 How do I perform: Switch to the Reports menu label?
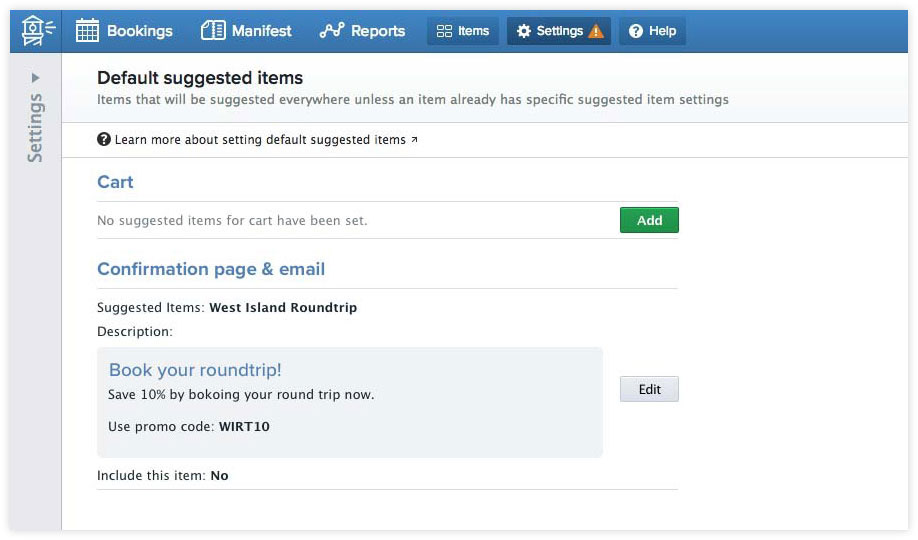pos(378,31)
